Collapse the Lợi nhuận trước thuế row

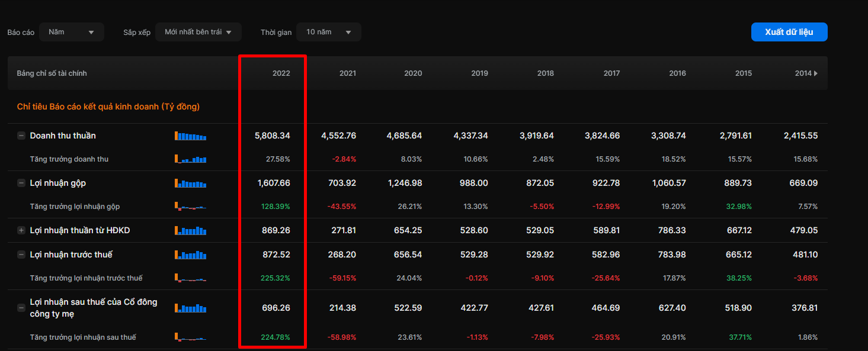(x=21, y=255)
